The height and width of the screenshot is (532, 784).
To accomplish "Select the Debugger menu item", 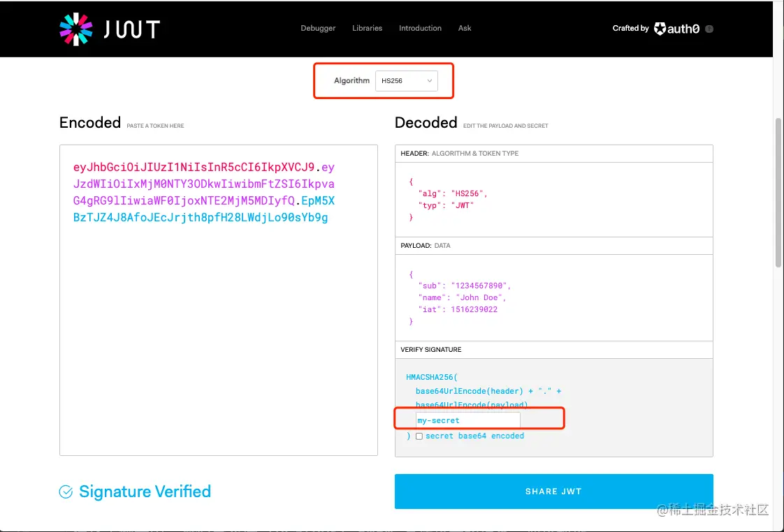I will coord(318,28).
